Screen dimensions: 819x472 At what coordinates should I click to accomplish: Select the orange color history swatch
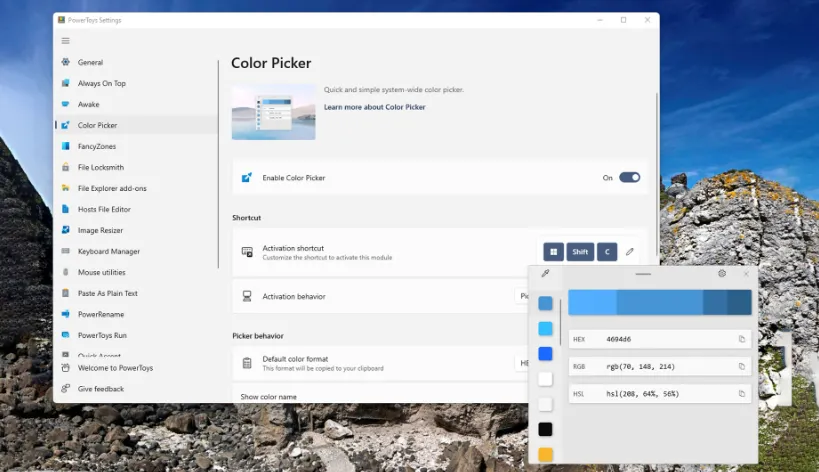[545, 454]
